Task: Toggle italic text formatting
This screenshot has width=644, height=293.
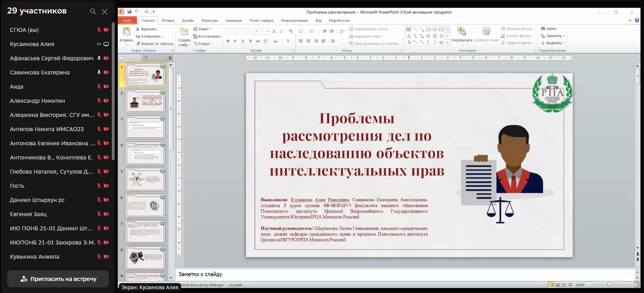Action: click(235, 41)
